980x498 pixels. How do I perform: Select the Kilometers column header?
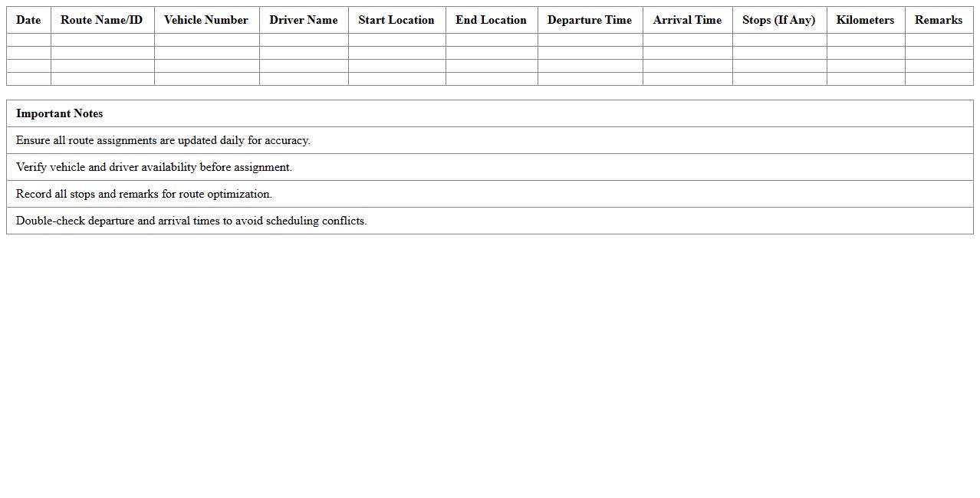(865, 20)
